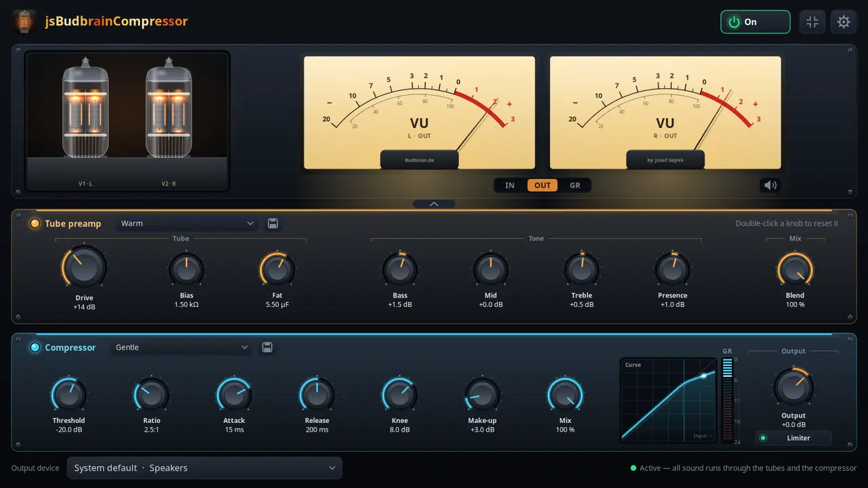Click the GR level meter bar
This screenshot has width=868, height=488.
click(x=728, y=400)
